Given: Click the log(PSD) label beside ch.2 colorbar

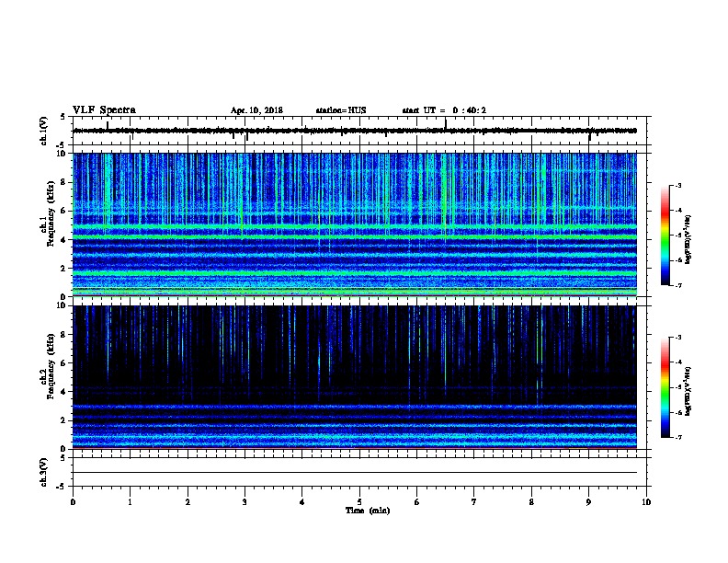Looking at the screenshot, I should (x=688, y=391).
